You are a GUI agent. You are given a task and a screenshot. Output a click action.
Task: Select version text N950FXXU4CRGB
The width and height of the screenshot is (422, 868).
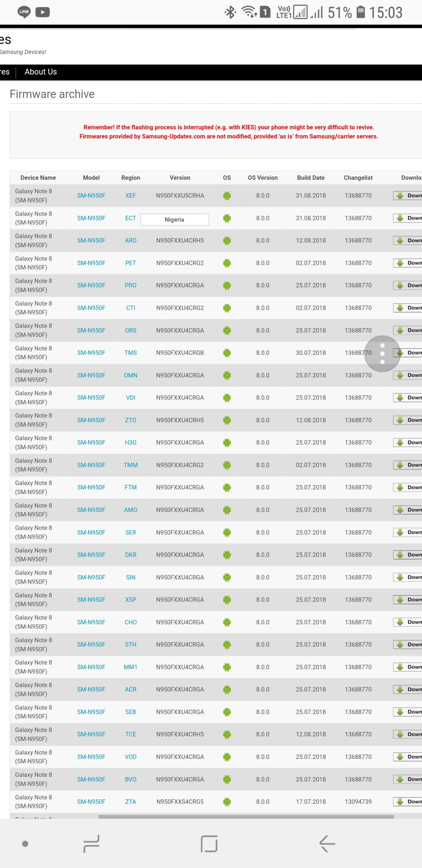tap(180, 353)
